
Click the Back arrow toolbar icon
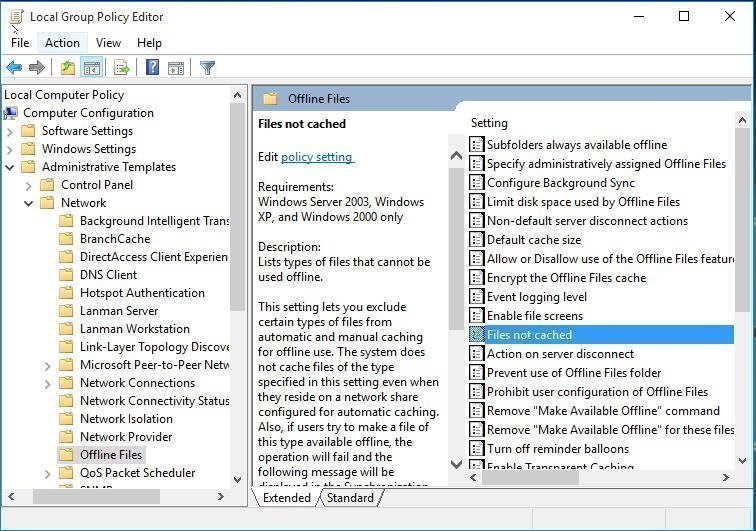[14, 68]
